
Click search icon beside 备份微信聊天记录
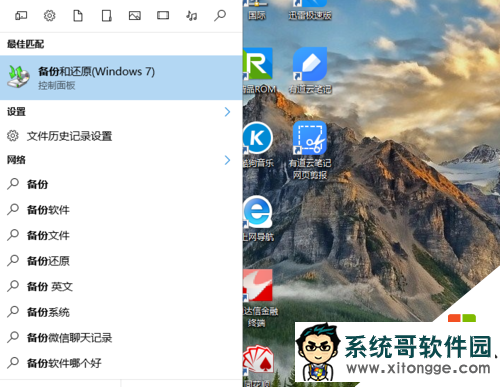click(x=13, y=337)
